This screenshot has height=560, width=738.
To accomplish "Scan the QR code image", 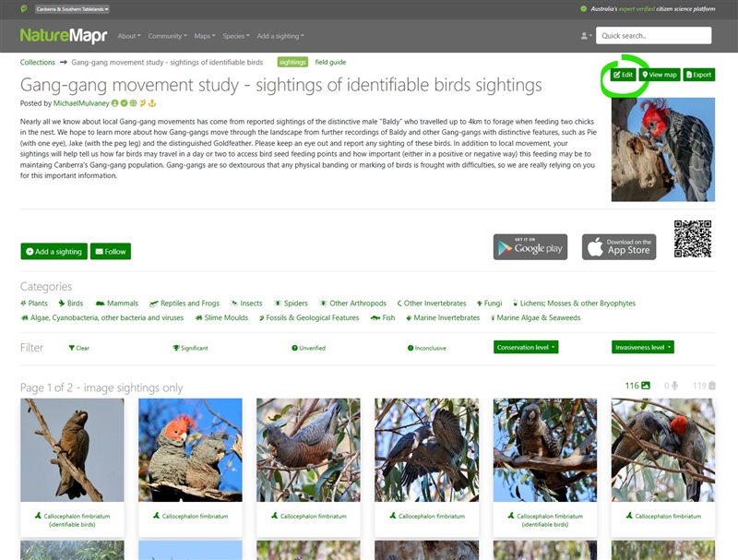I will [693, 239].
